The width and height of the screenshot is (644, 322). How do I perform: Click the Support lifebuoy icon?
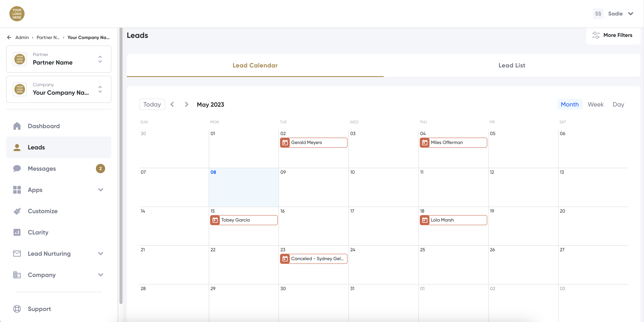click(x=17, y=309)
